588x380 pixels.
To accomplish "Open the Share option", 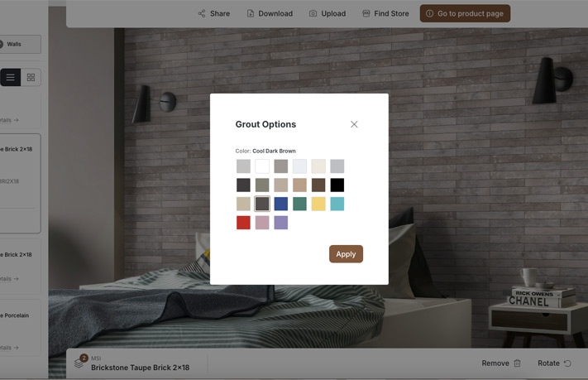I will [213, 13].
